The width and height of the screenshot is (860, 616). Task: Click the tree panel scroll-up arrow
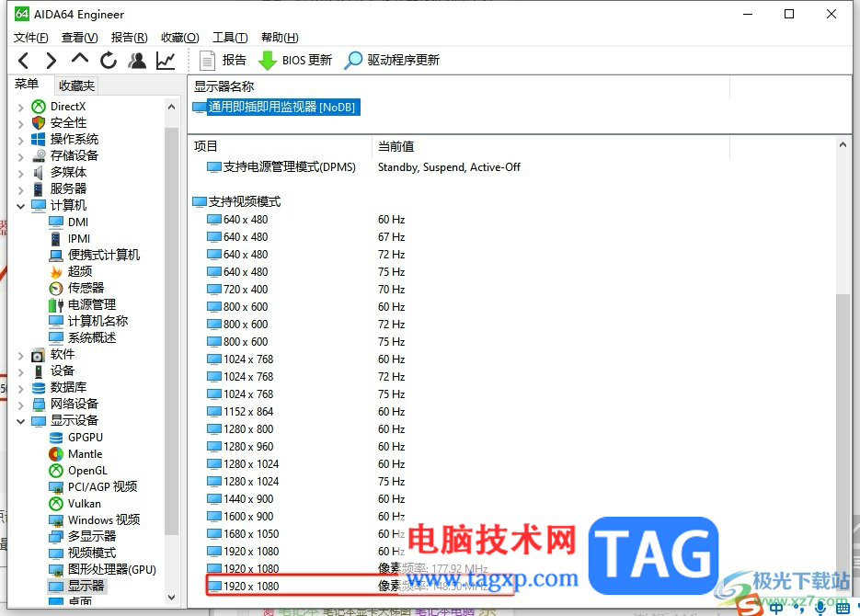point(172,107)
